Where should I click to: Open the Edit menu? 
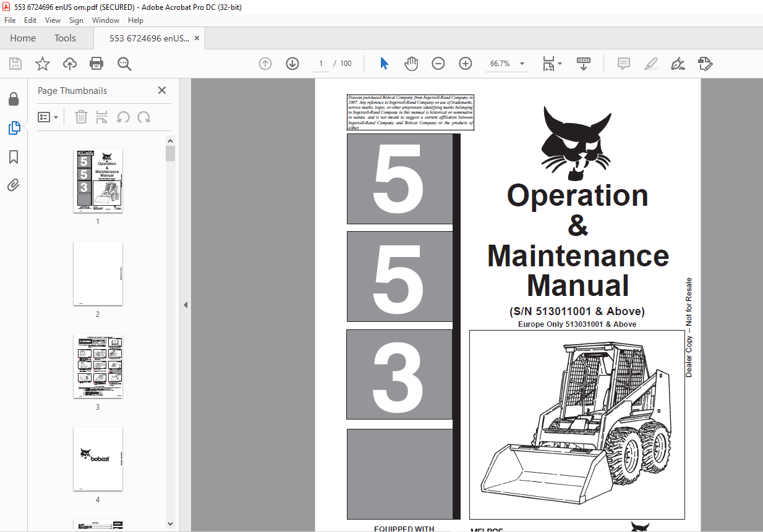tap(30, 20)
